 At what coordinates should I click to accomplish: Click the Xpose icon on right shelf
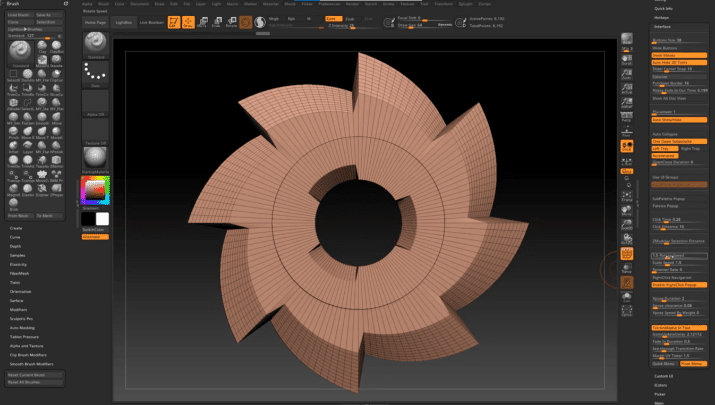(627, 311)
